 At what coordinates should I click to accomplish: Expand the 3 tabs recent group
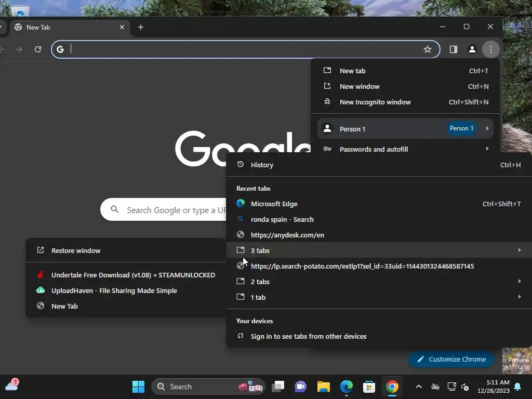pos(379,250)
